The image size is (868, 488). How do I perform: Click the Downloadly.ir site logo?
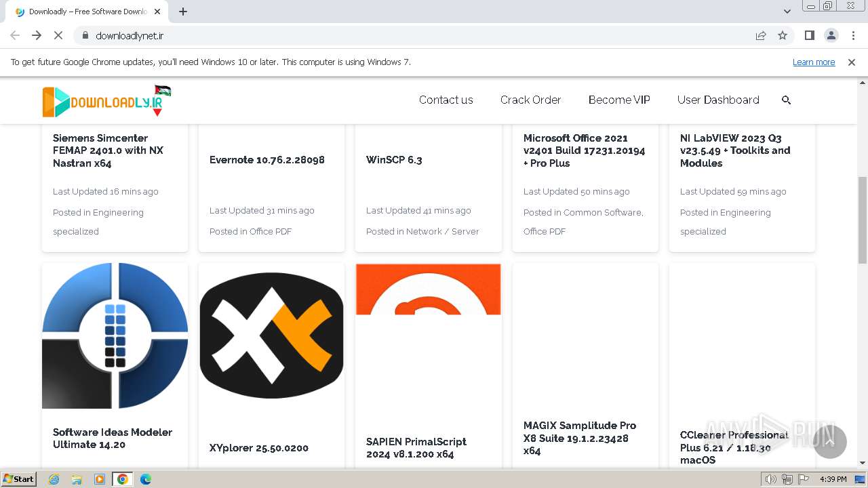(106, 101)
